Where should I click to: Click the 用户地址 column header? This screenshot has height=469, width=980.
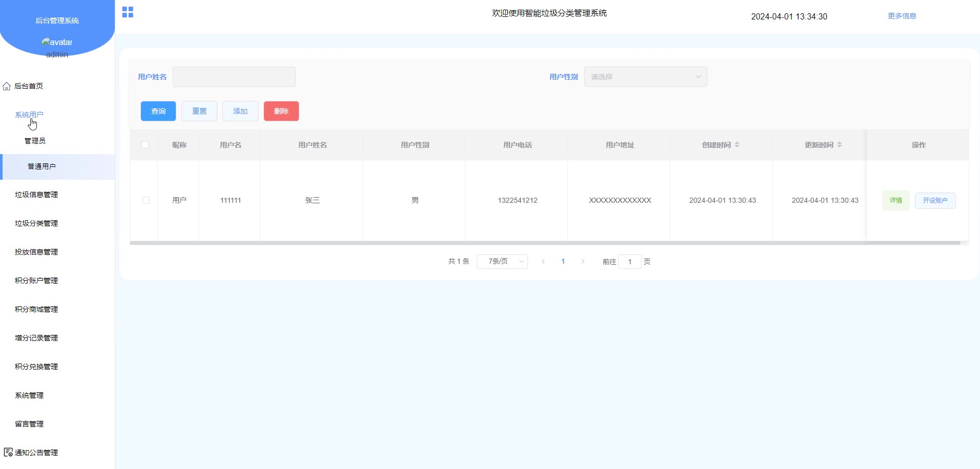pyautogui.click(x=620, y=145)
